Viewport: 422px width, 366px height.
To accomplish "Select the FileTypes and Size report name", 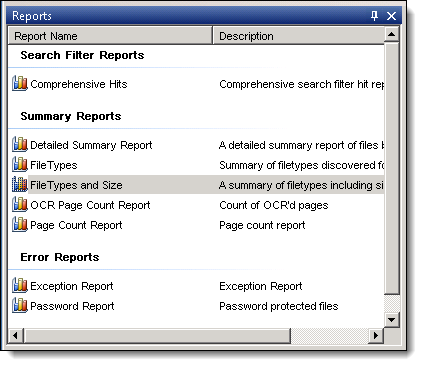I will (76, 185).
